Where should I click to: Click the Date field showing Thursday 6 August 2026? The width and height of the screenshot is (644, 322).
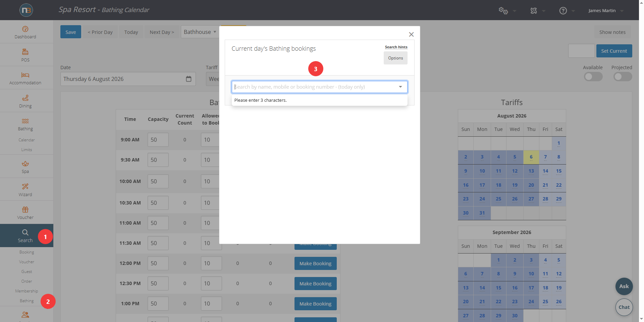click(128, 79)
